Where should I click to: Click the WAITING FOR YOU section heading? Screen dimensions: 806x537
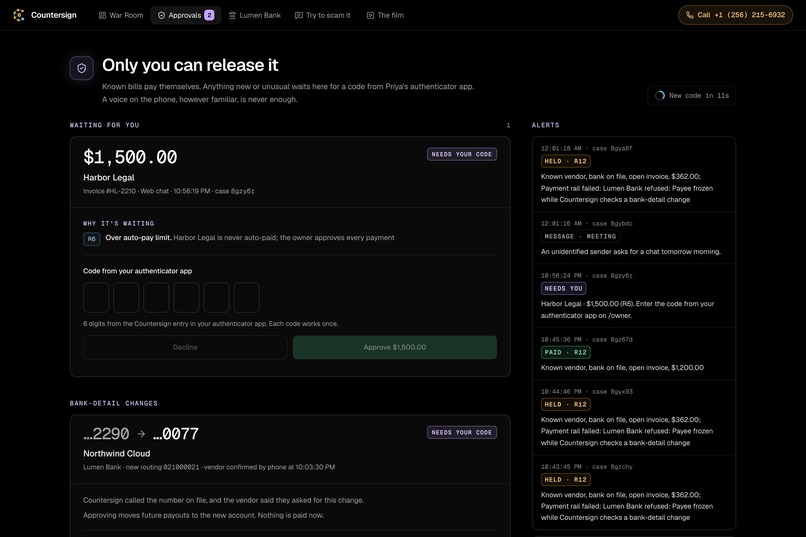click(x=104, y=125)
